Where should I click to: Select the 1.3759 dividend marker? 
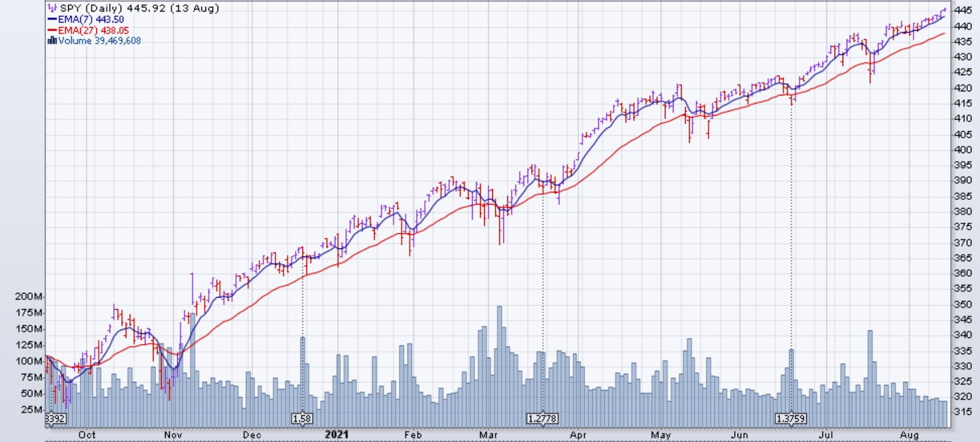(791, 418)
